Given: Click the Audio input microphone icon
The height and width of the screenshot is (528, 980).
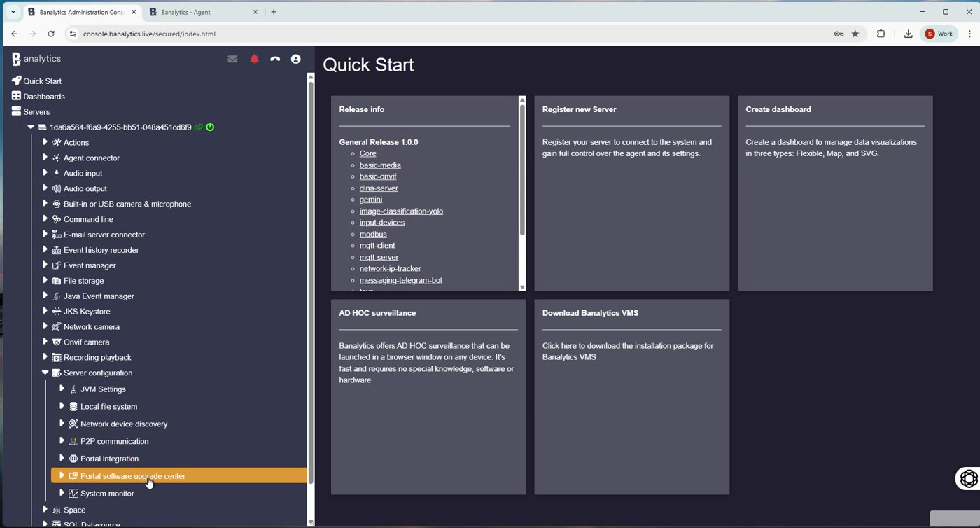Looking at the screenshot, I should click(x=57, y=173).
